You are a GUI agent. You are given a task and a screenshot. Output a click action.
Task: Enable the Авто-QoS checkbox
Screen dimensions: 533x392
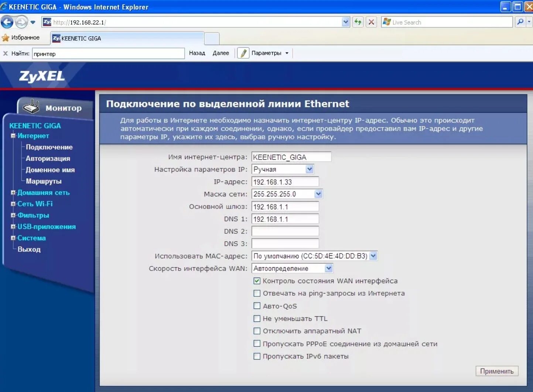click(x=257, y=306)
